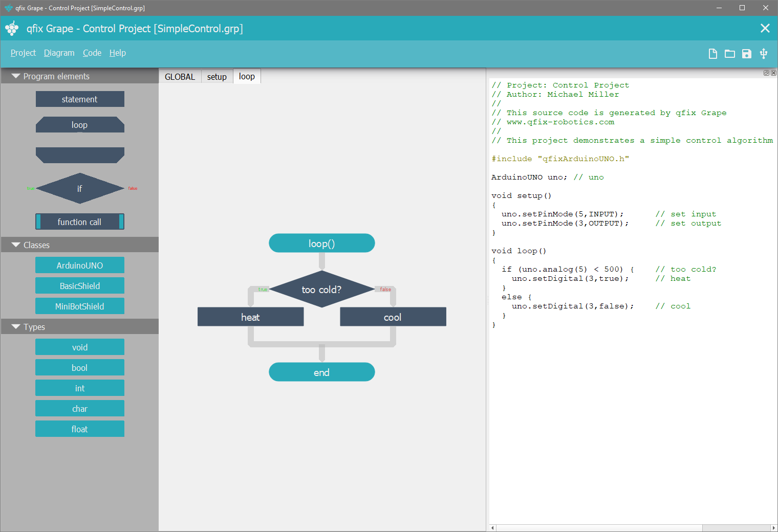
Task: Pick the float type block
Action: click(79, 429)
